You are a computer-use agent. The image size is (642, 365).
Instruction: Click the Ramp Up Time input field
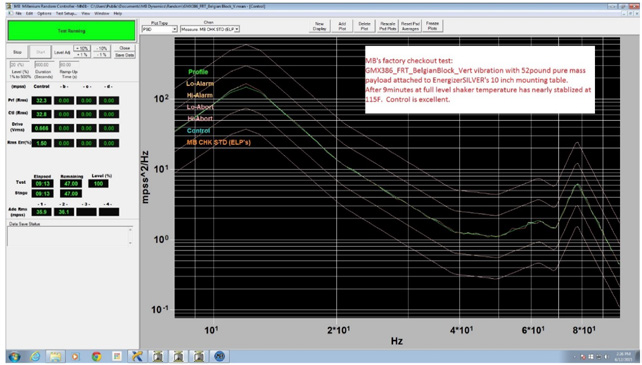69,65
